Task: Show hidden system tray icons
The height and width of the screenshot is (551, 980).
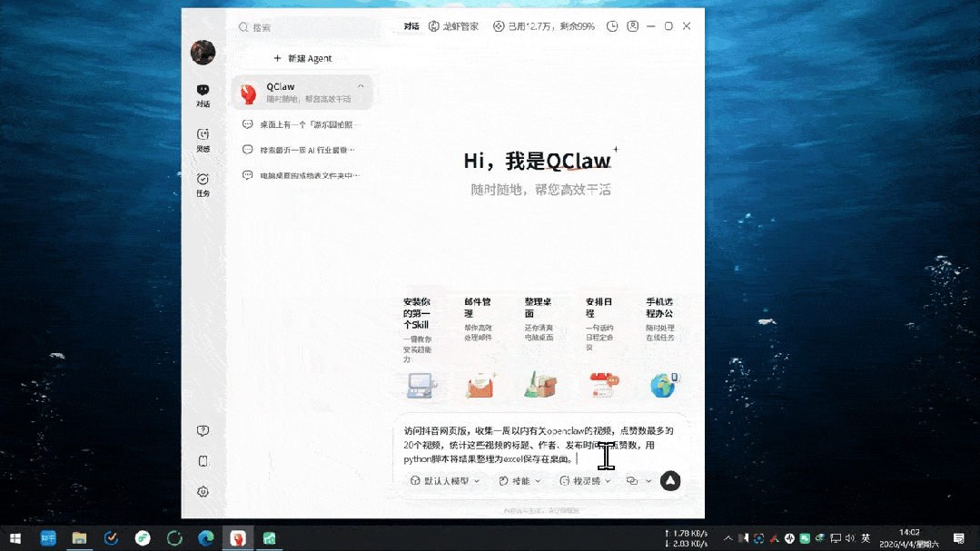Action: [x=728, y=538]
